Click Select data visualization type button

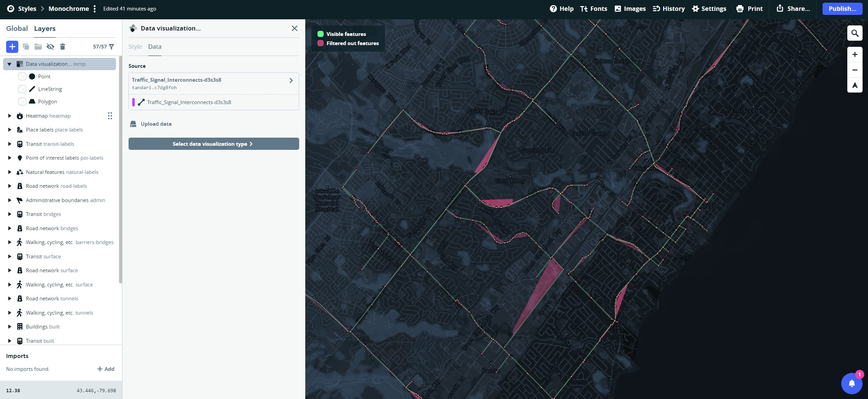[x=214, y=144]
